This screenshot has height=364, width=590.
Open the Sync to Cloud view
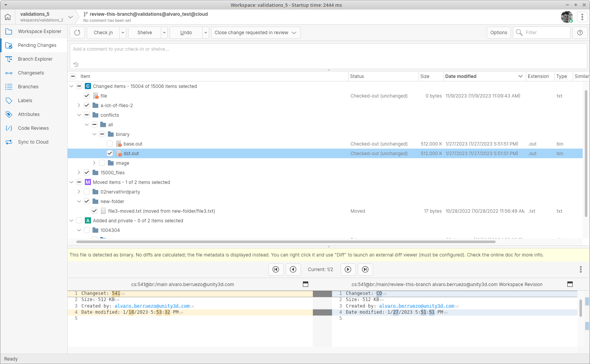tap(33, 142)
